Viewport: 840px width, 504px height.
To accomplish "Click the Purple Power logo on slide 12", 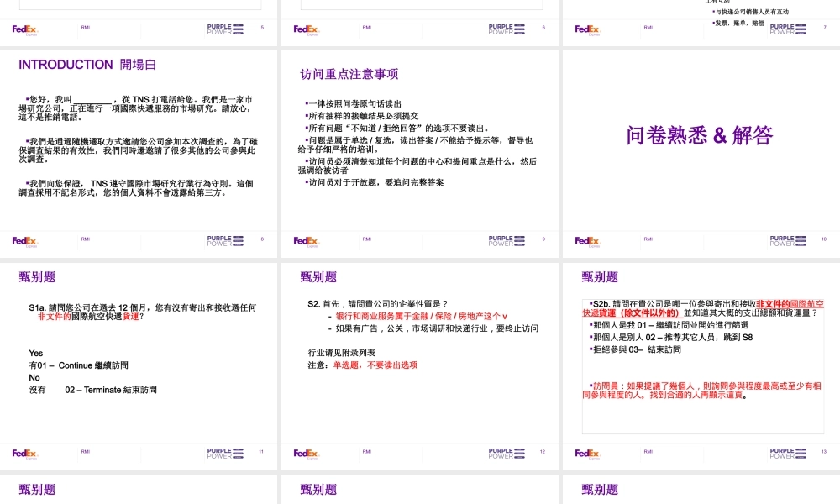I will click(x=507, y=454).
